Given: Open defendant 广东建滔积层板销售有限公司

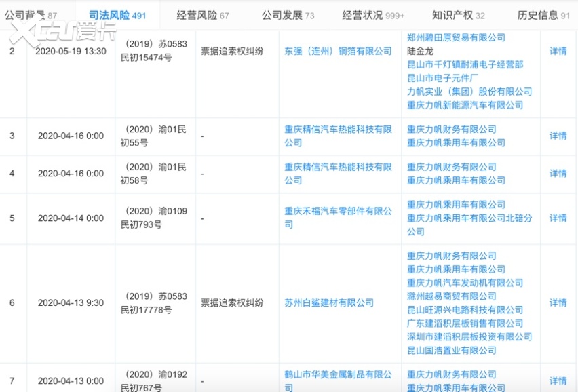Looking at the screenshot, I should pyautogui.click(x=465, y=324).
